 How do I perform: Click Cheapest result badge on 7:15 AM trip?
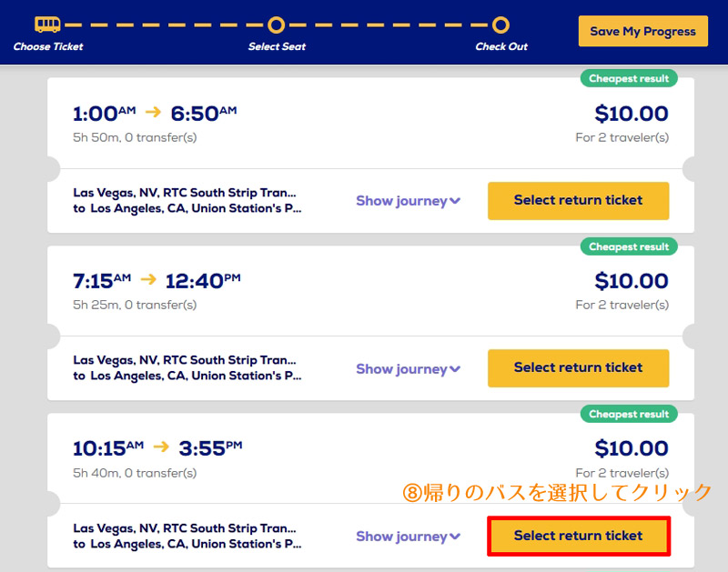click(x=629, y=246)
